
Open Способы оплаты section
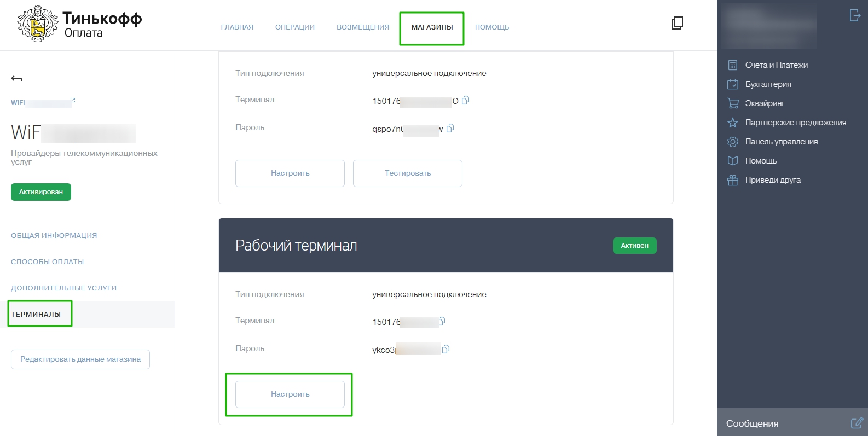tap(47, 261)
